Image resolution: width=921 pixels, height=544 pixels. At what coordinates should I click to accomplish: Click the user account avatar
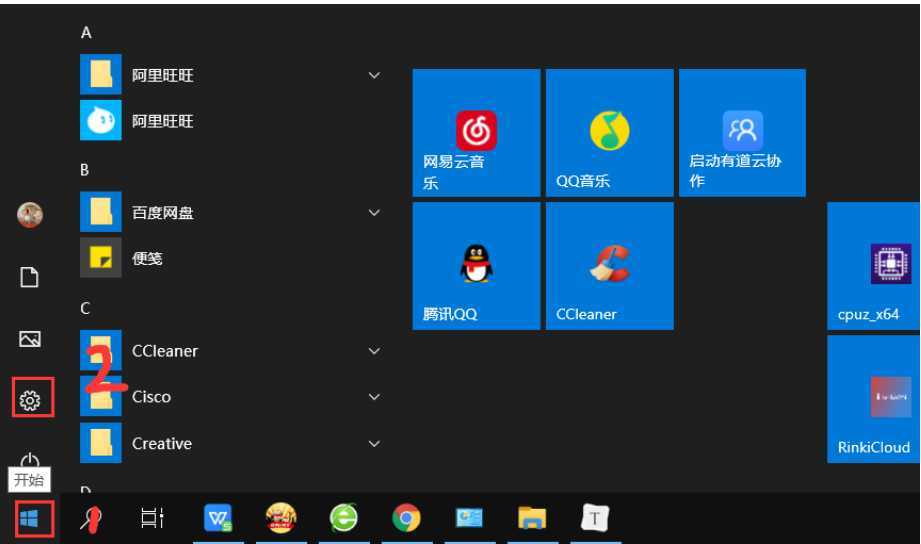click(30, 214)
